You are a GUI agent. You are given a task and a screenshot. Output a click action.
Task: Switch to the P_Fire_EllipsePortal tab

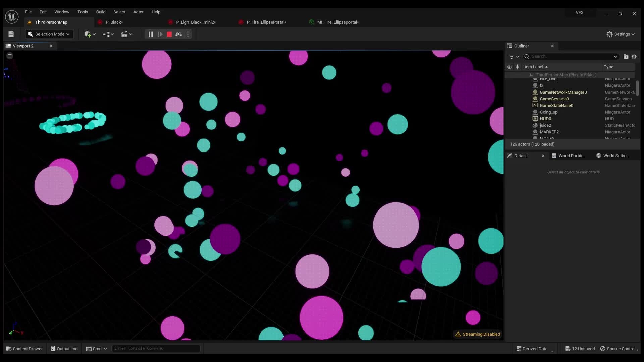pos(266,22)
